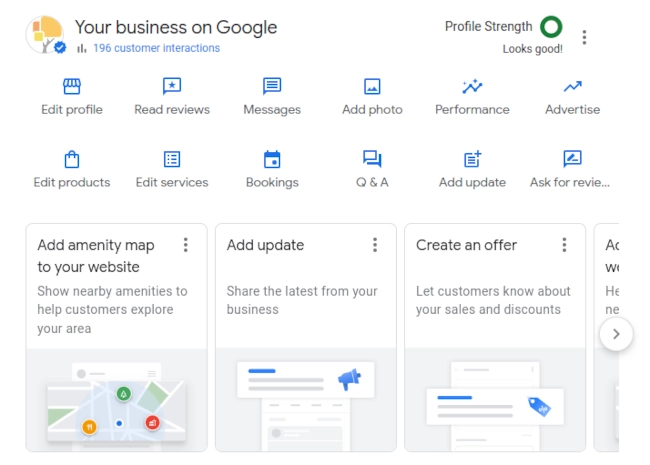This screenshot has width=650, height=465.
Task: Click the Messages label
Action: tap(272, 110)
